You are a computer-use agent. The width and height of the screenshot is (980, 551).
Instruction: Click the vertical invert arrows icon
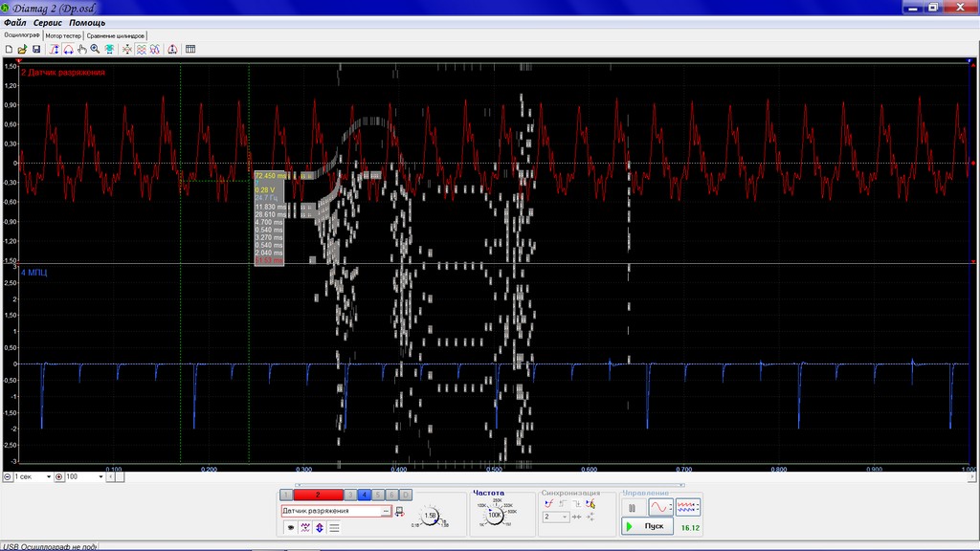[x=320, y=528]
